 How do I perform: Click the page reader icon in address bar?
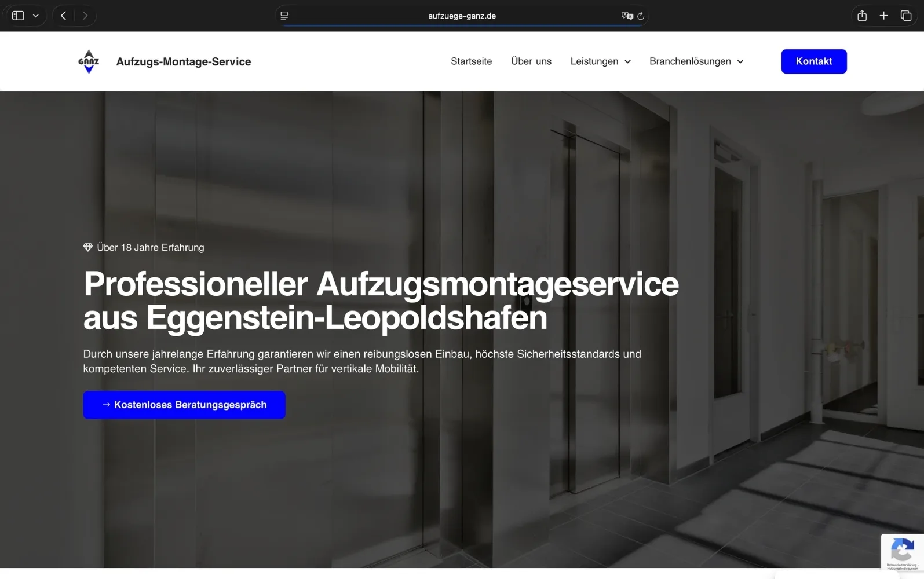284,16
